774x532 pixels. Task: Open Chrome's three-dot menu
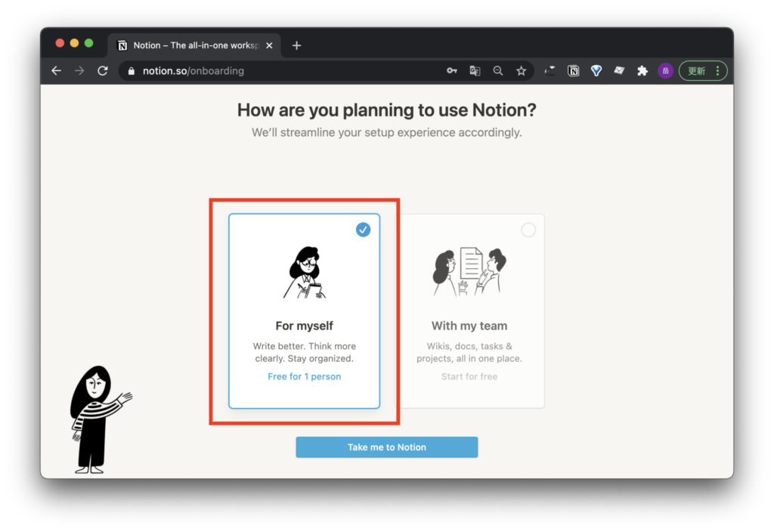(x=718, y=71)
